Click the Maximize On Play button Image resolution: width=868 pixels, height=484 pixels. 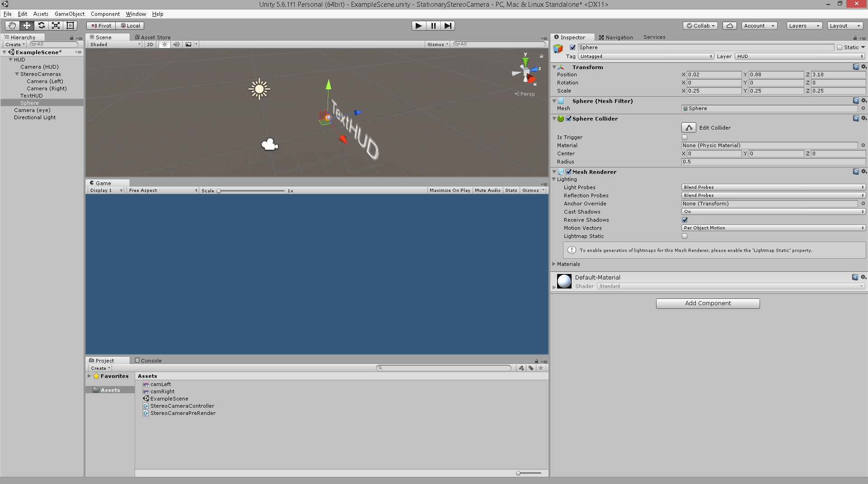450,191
